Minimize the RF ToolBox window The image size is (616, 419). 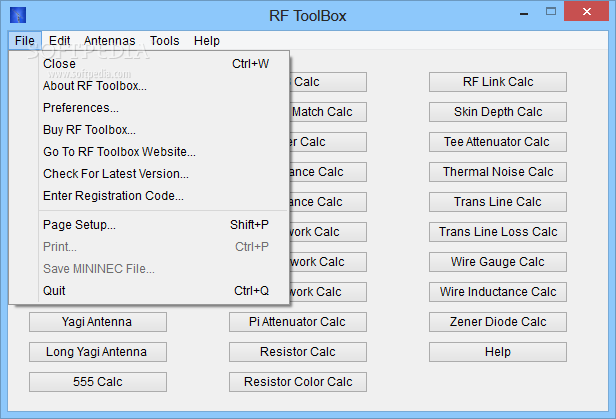point(524,14)
